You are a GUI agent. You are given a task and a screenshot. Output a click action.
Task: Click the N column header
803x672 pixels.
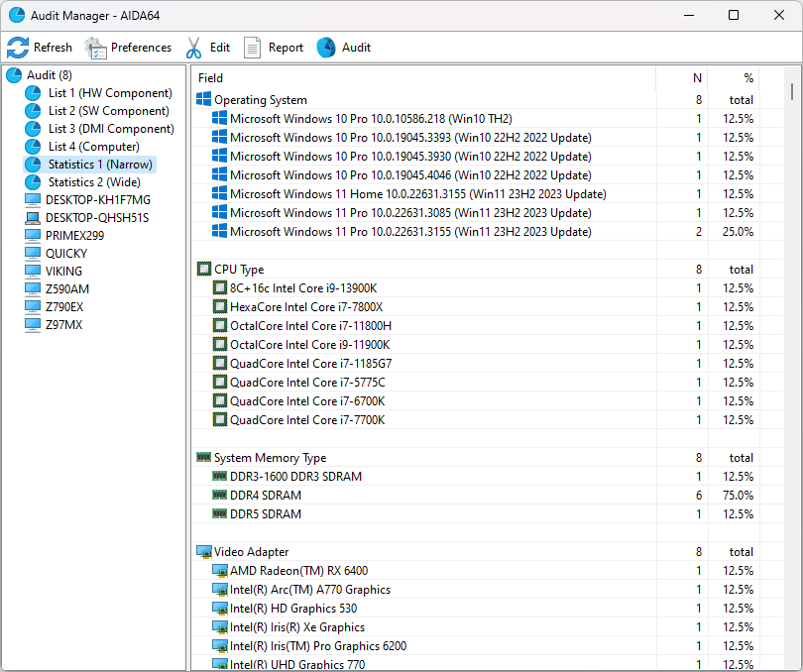[697, 78]
